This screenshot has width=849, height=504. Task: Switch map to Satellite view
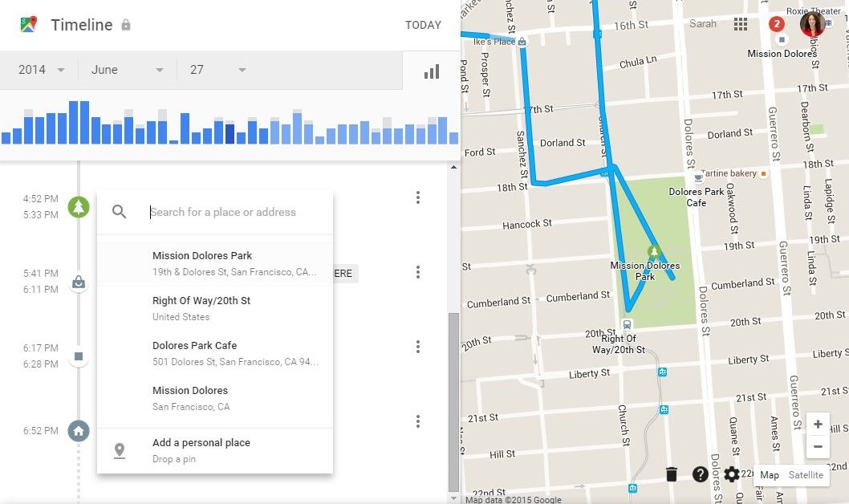pos(806,475)
